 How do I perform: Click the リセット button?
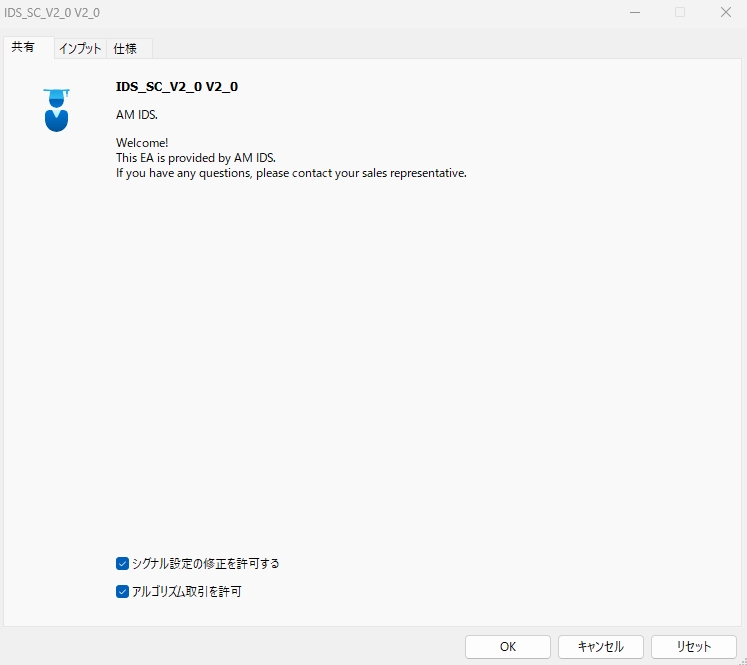[694, 646]
